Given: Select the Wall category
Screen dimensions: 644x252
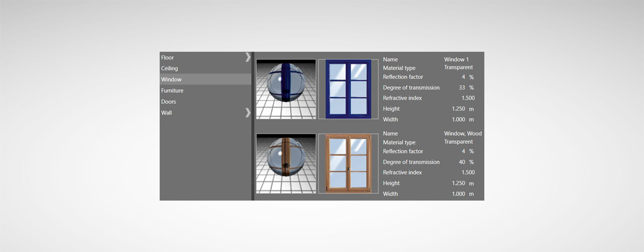Looking at the screenshot, I should click(x=205, y=113).
